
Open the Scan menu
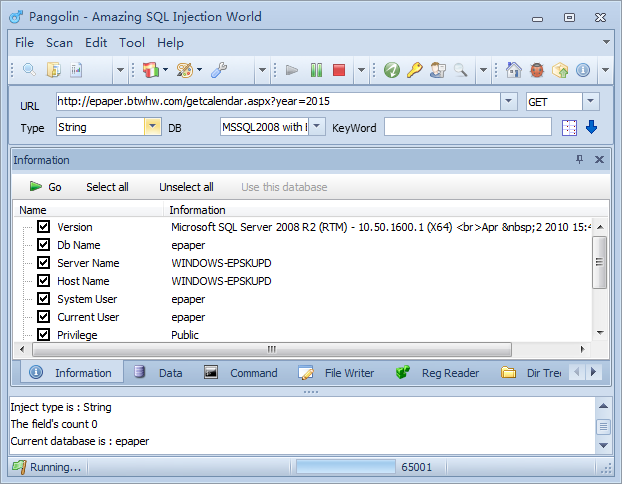(59, 42)
